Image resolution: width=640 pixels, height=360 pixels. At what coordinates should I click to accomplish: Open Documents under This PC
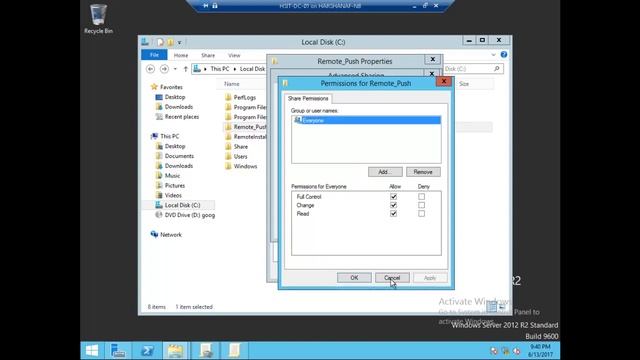[179, 156]
